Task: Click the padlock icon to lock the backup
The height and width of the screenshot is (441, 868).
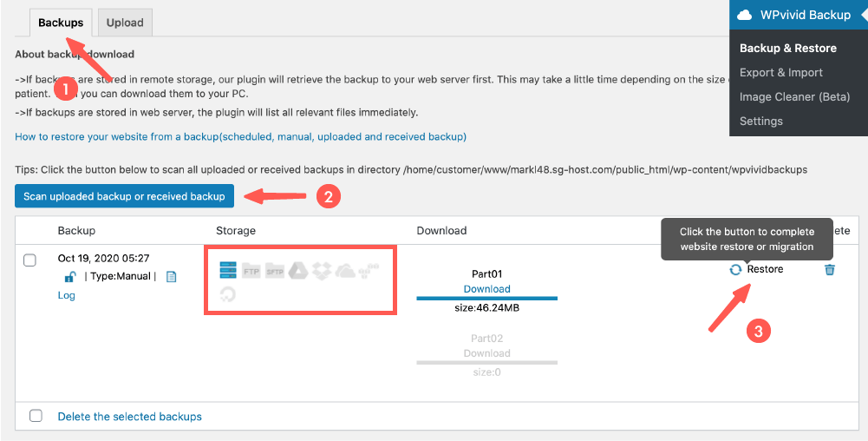Action: [70, 276]
